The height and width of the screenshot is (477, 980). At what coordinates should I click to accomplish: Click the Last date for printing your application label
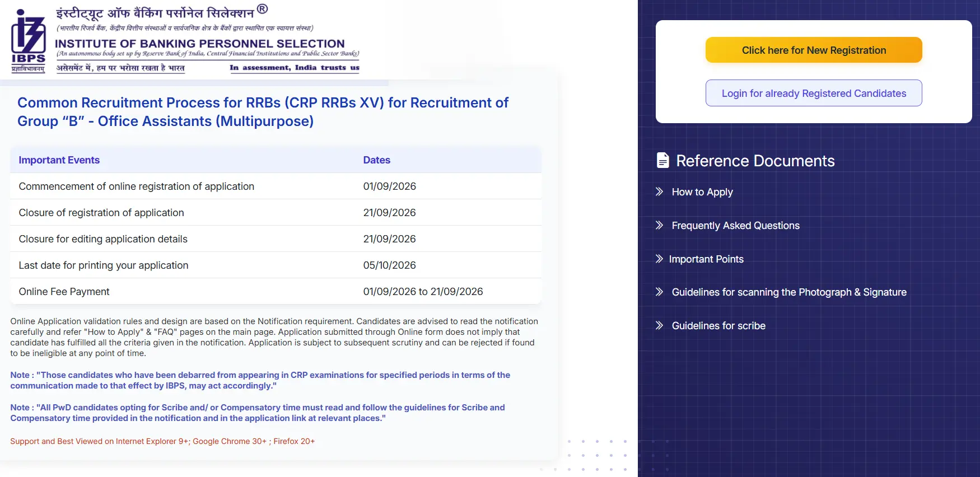104,265
